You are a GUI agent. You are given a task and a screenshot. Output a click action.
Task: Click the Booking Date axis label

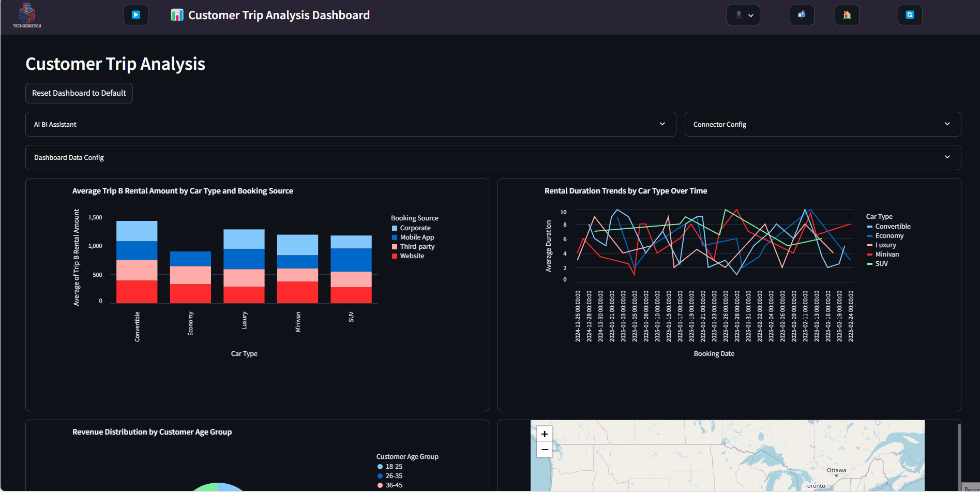click(x=714, y=354)
